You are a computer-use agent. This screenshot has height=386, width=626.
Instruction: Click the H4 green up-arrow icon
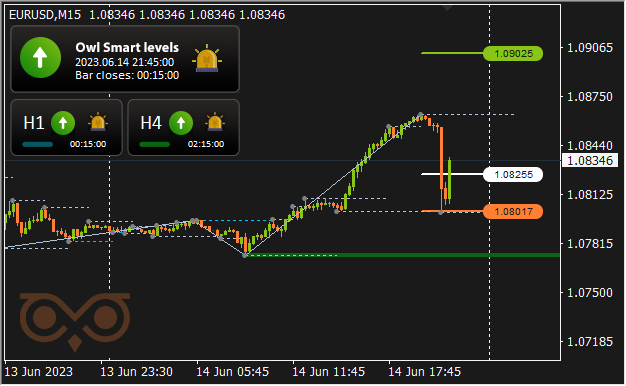tap(181, 123)
